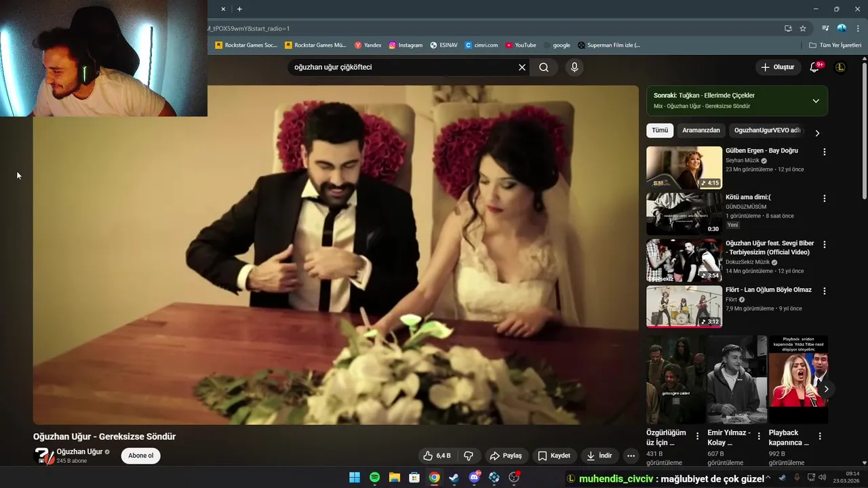This screenshot has width=868, height=488.
Task: Open options for Gülben Ergen video
Action: click(825, 152)
